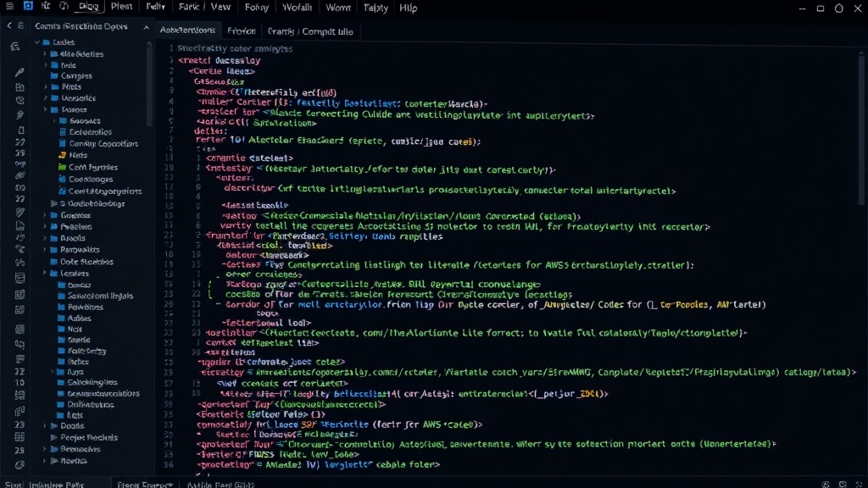Click the topmost sidebar icon below back arrow

(x=15, y=47)
